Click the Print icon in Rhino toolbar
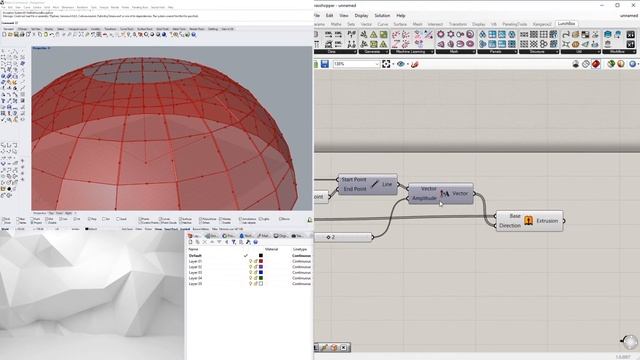 tap(22, 35)
